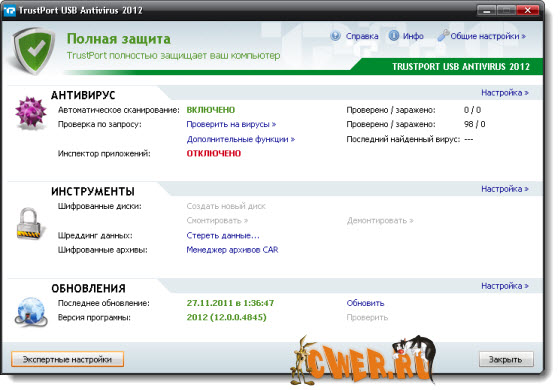Toggle the ОТКЛЮЧЕНО application inspector status
560x390 pixels.
pyautogui.click(x=214, y=154)
